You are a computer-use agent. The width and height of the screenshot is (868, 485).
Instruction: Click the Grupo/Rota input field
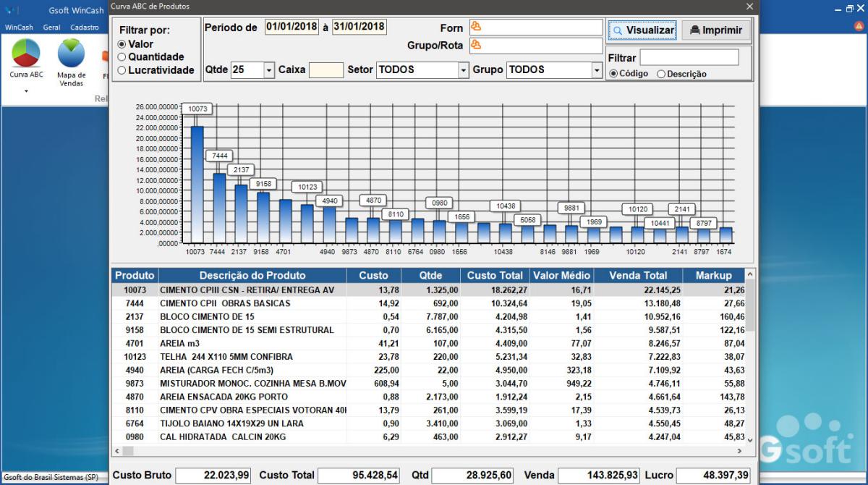pyautogui.click(x=536, y=46)
